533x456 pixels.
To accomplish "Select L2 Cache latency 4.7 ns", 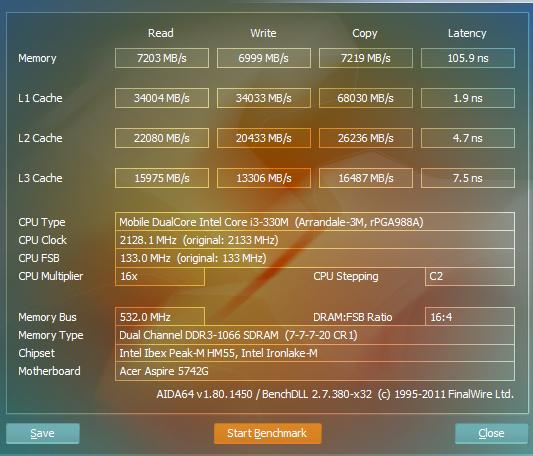I will pos(468,138).
